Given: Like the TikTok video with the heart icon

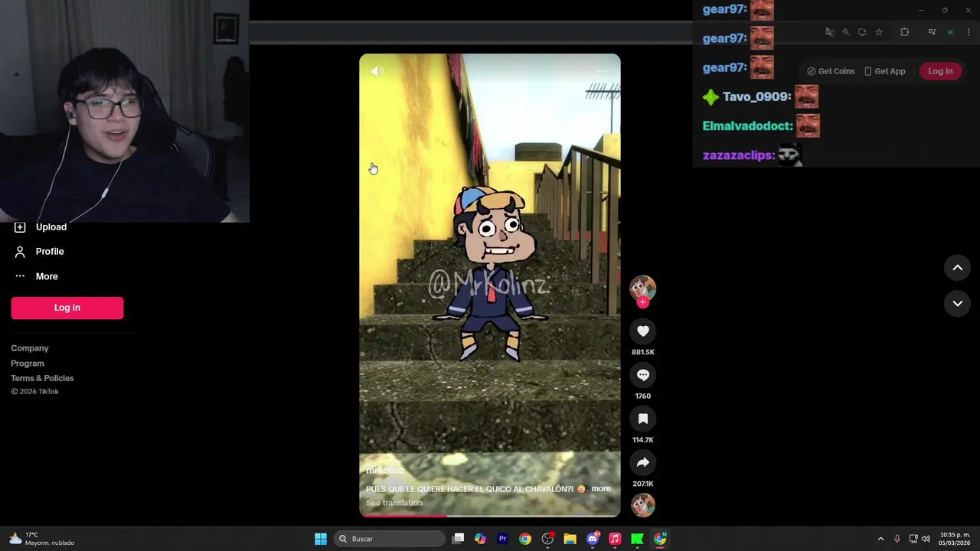Looking at the screenshot, I should pos(643,331).
